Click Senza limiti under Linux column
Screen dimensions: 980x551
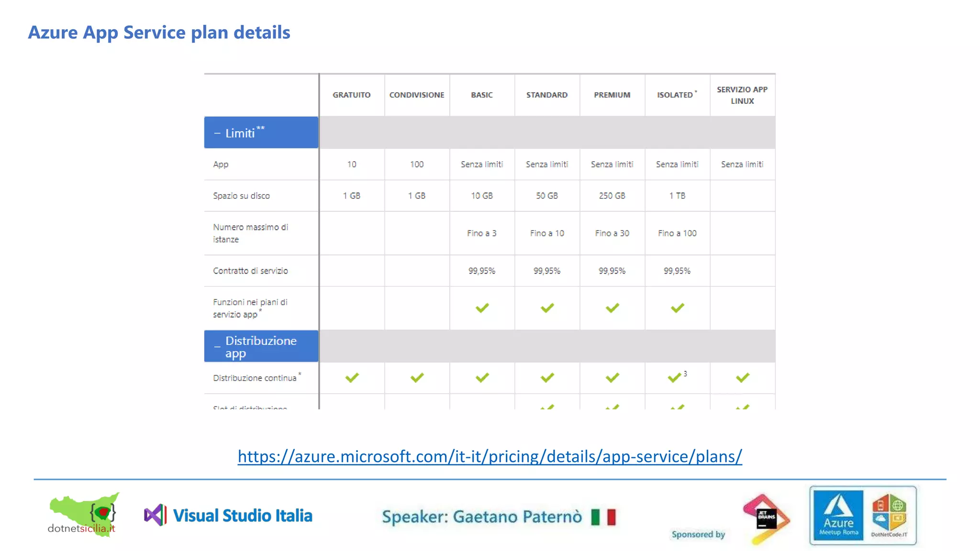742,164
